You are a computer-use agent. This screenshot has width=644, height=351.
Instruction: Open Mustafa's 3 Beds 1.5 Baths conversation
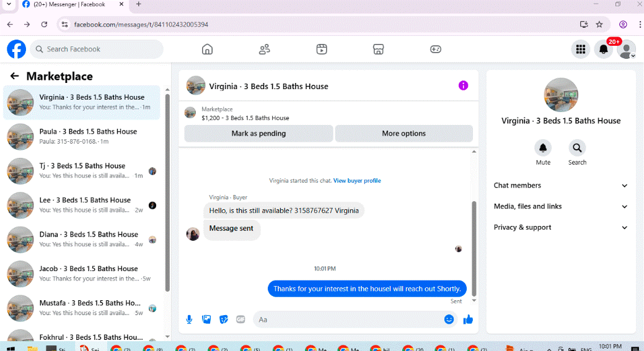(81, 308)
